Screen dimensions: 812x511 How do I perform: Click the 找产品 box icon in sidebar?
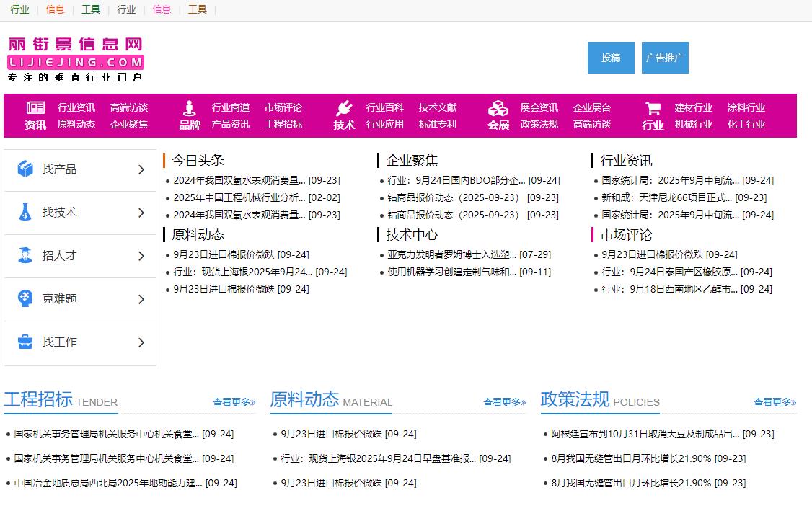[25, 169]
